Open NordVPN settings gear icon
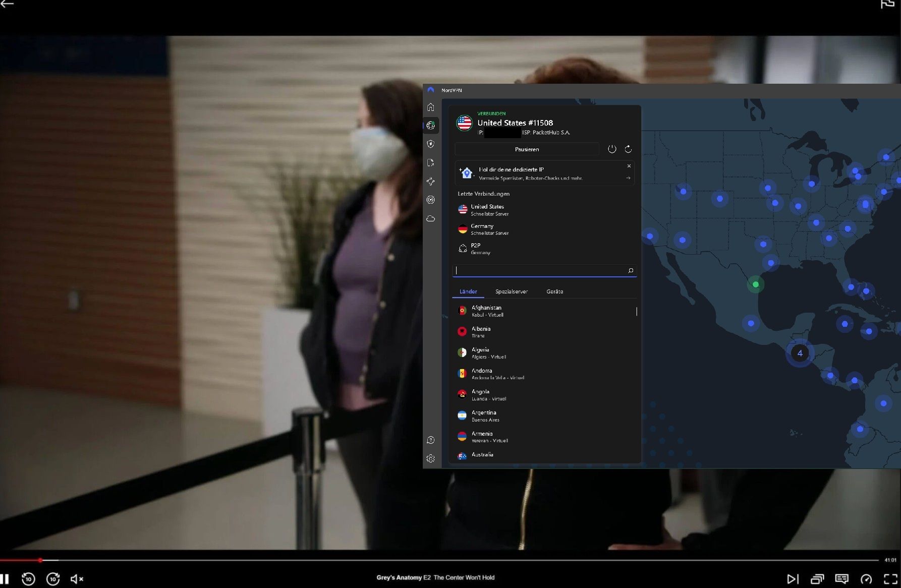Image resolution: width=901 pixels, height=588 pixels. click(x=430, y=458)
